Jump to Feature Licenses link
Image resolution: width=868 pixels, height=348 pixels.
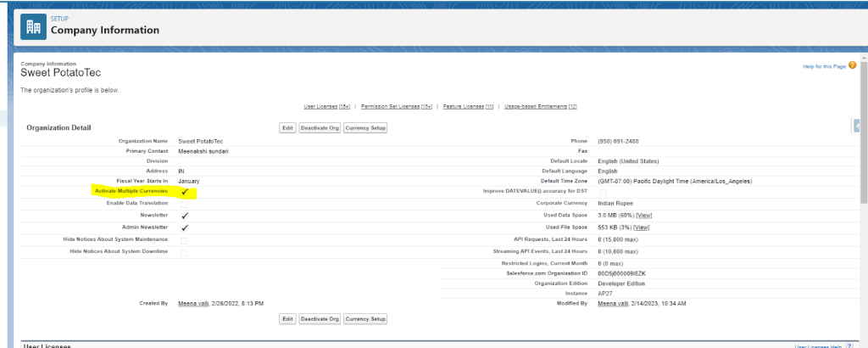[468, 106]
